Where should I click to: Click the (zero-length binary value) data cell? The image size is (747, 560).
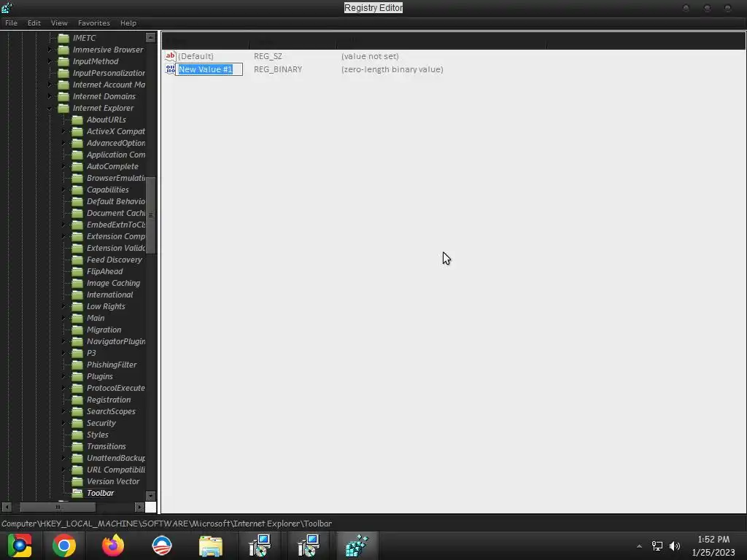(392, 69)
